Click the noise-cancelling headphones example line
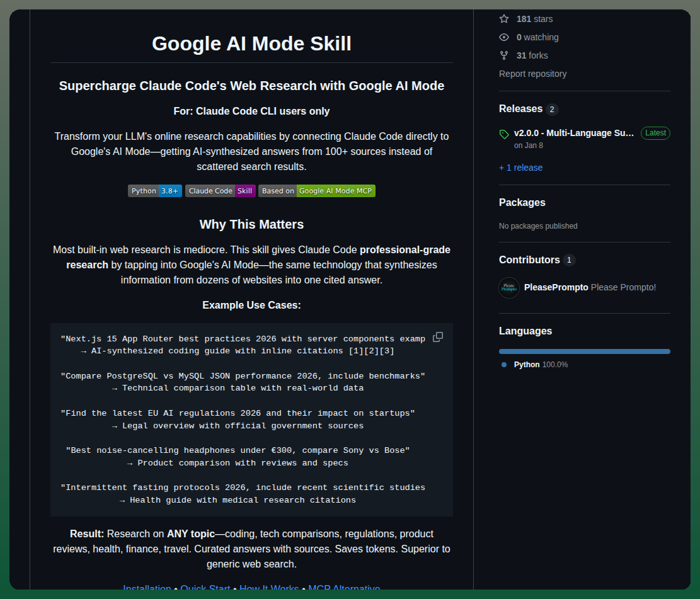 [x=238, y=450]
